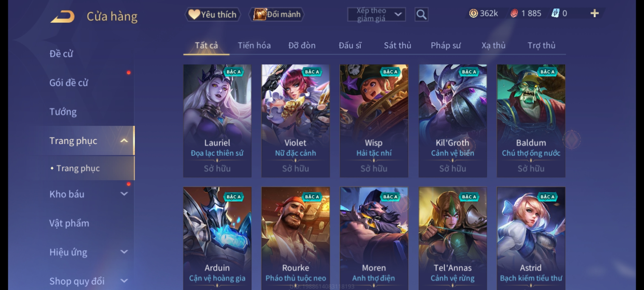Tap the blue voucher currency icon
Screen dimensions: 644x290
click(x=555, y=13)
